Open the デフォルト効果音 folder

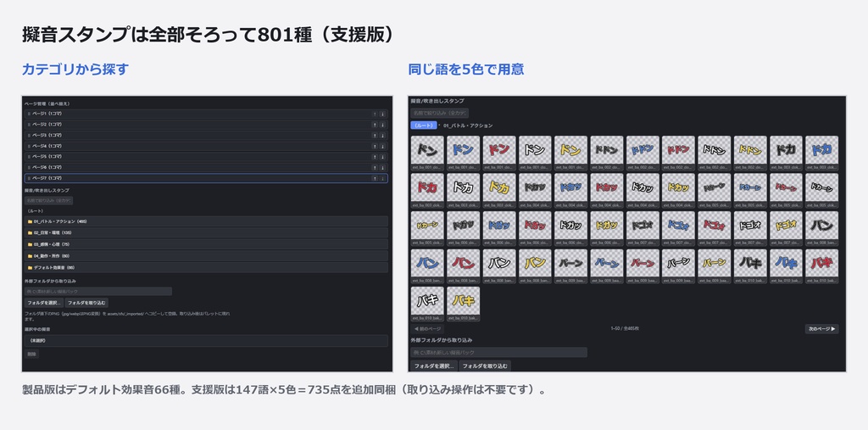206,268
